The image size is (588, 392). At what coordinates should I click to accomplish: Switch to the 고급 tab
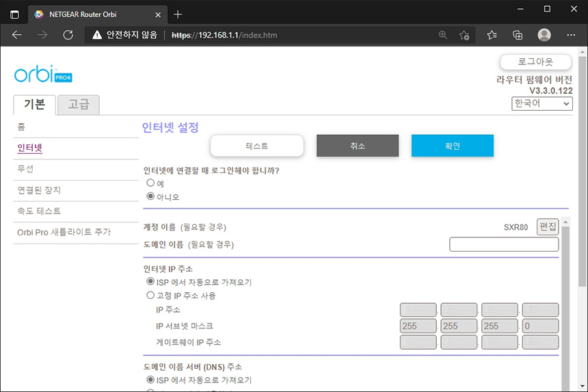(79, 105)
